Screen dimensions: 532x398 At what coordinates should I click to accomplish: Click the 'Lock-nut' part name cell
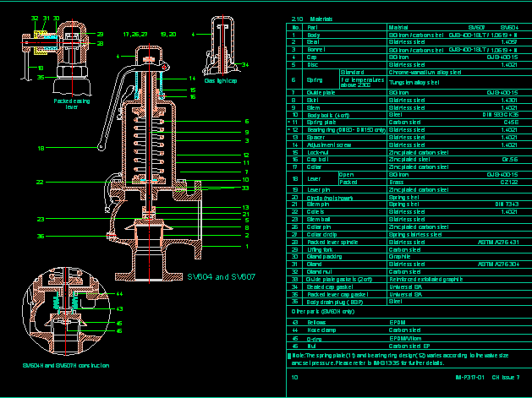[317, 153]
